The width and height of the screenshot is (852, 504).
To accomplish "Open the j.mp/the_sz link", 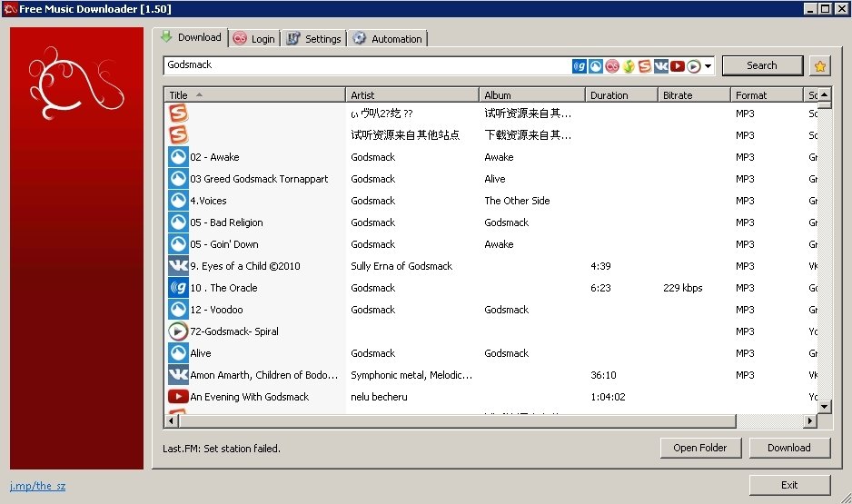I will click(37, 486).
